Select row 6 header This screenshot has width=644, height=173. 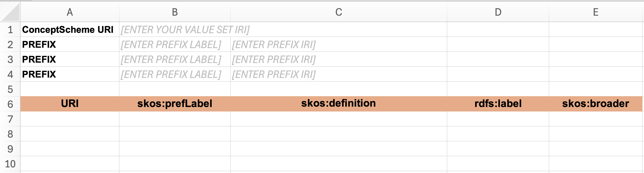(10, 104)
